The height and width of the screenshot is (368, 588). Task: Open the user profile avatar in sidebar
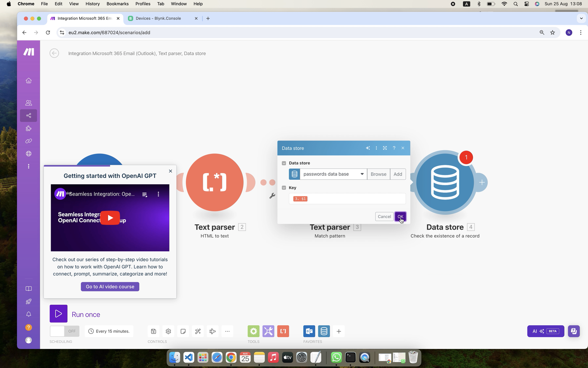coord(29,340)
